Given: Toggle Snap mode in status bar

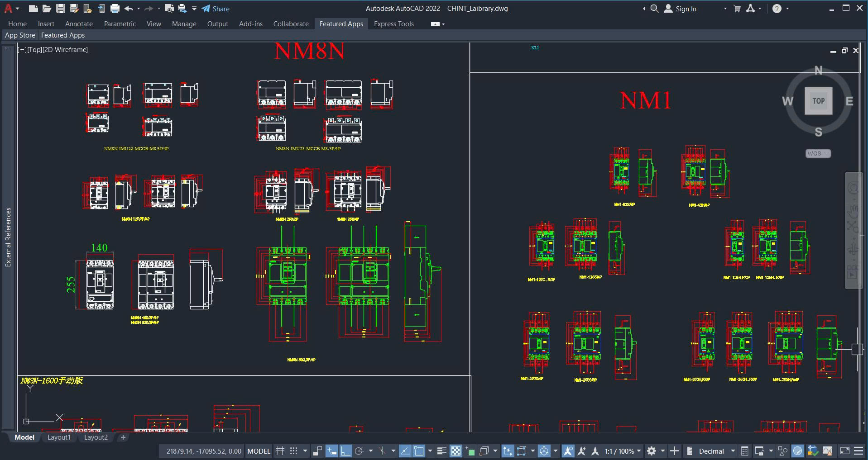Looking at the screenshot, I should click(294, 451).
